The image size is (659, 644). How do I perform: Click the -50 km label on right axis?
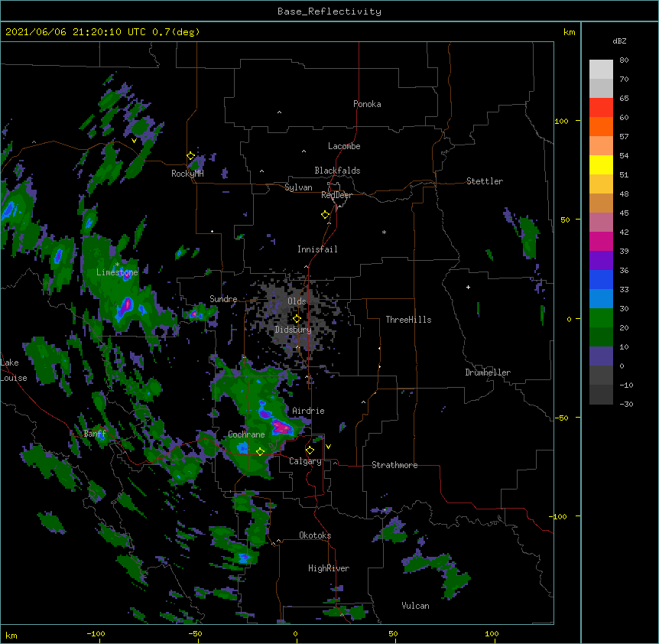click(561, 418)
